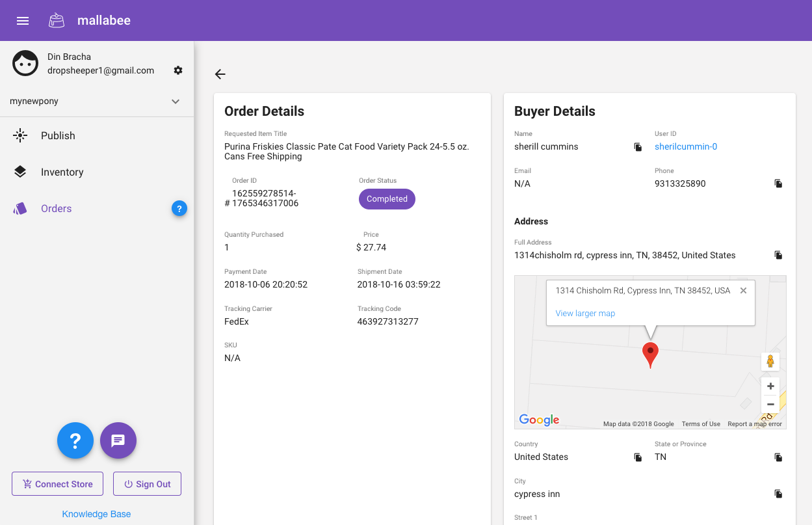The width and height of the screenshot is (812, 525).
Task: Click the mallabee logo icon
Action: point(57,21)
